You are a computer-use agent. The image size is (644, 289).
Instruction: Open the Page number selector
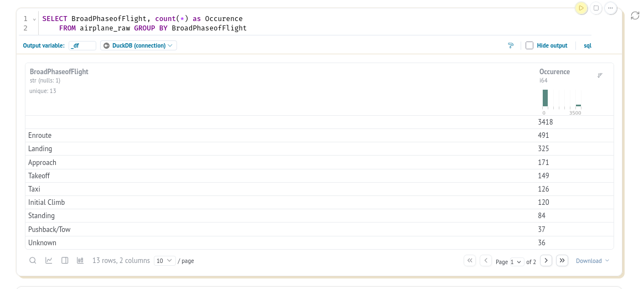point(517,262)
